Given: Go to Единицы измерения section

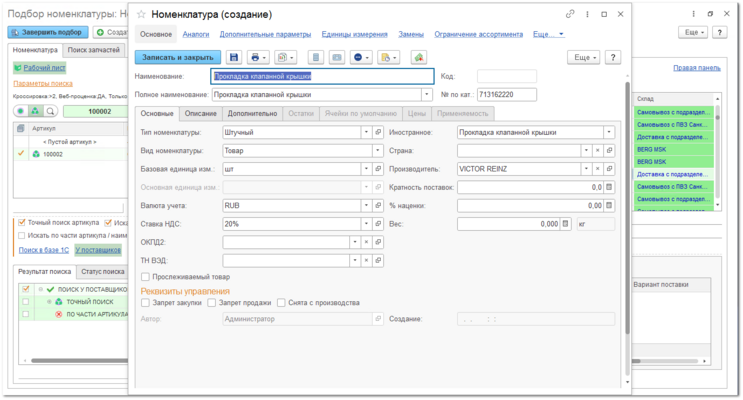Looking at the screenshot, I should pos(354,34).
